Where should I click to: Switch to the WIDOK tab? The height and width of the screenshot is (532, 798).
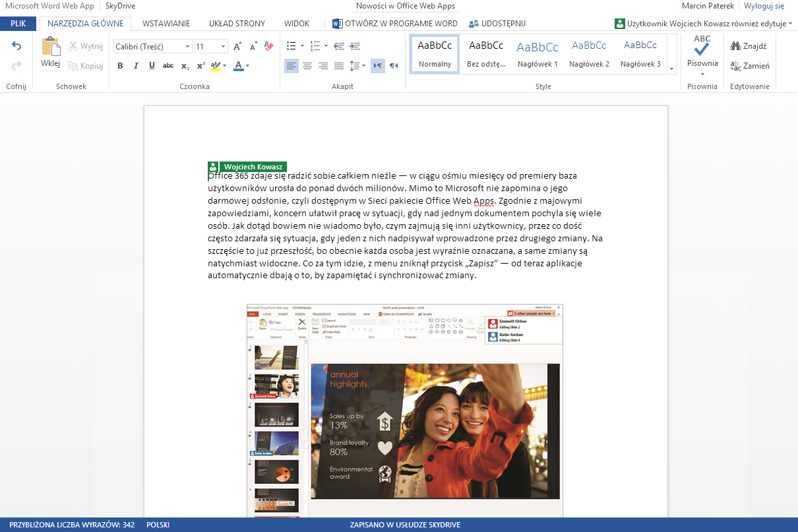pos(297,24)
